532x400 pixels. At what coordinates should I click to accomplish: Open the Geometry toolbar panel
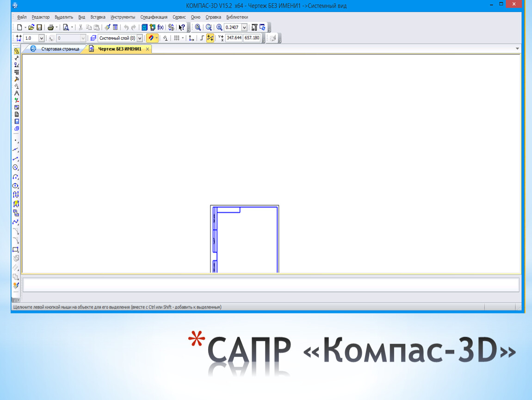(16, 51)
